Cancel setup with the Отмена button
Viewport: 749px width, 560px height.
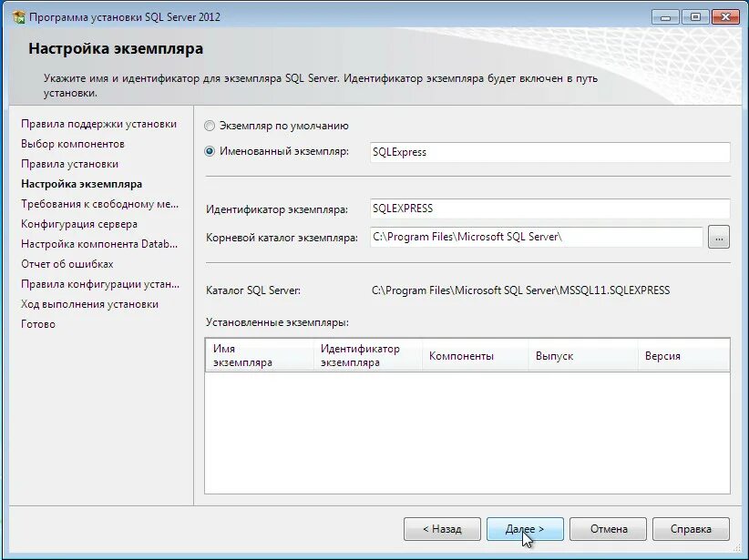(608, 529)
